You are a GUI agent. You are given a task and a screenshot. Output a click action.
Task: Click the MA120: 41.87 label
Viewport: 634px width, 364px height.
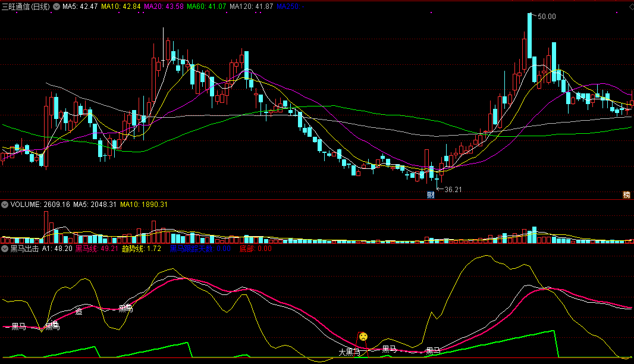pyautogui.click(x=252, y=7)
